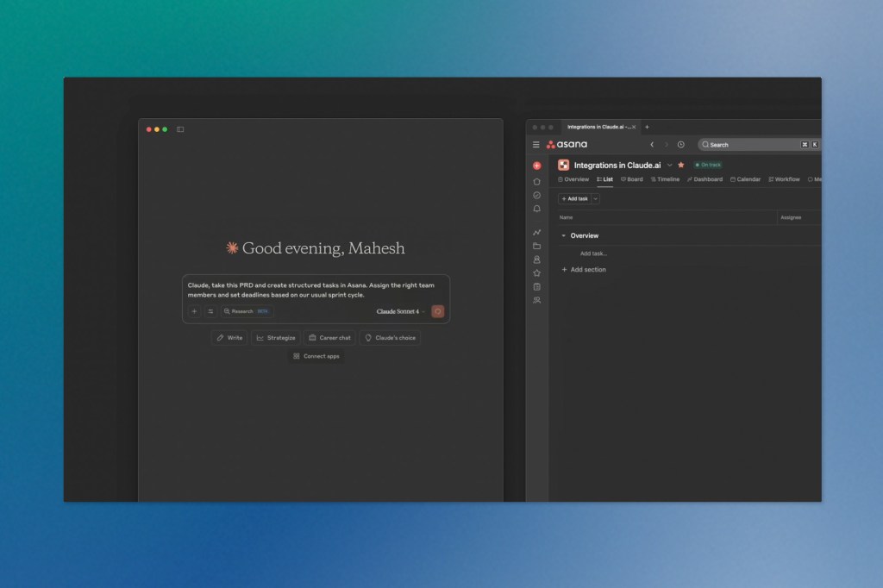Open Home from the Asana sidebar

click(x=536, y=182)
